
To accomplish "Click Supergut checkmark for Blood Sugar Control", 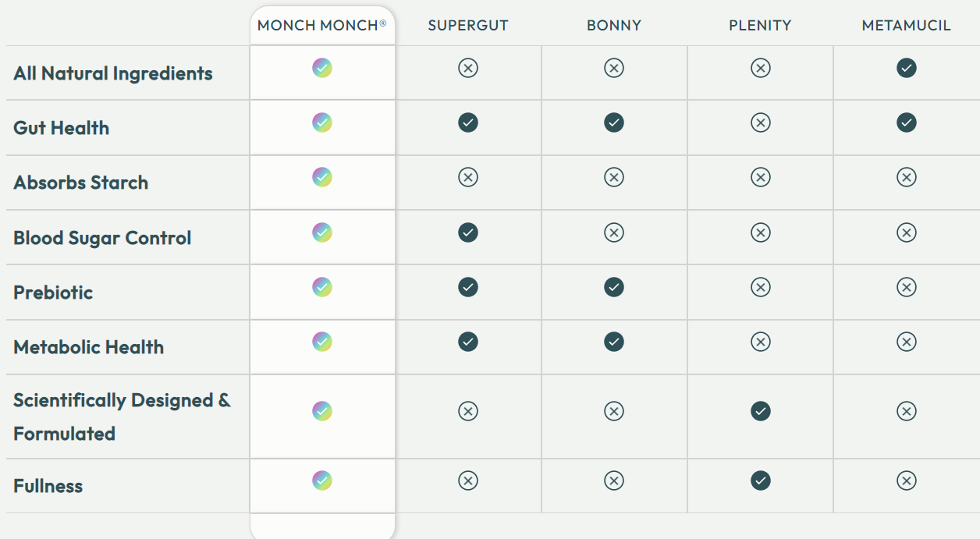I will tap(468, 232).
